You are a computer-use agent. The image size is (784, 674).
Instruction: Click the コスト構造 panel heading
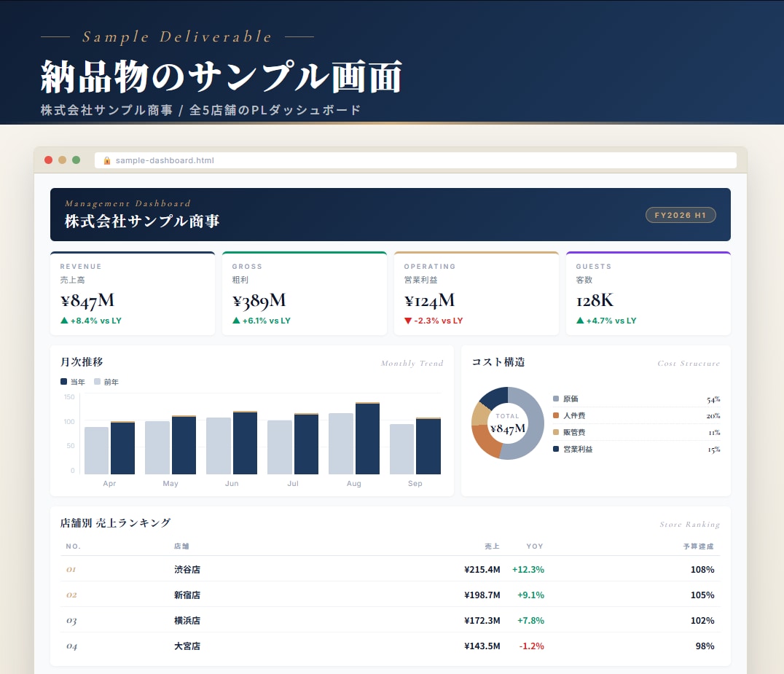(x=498, y=361)
